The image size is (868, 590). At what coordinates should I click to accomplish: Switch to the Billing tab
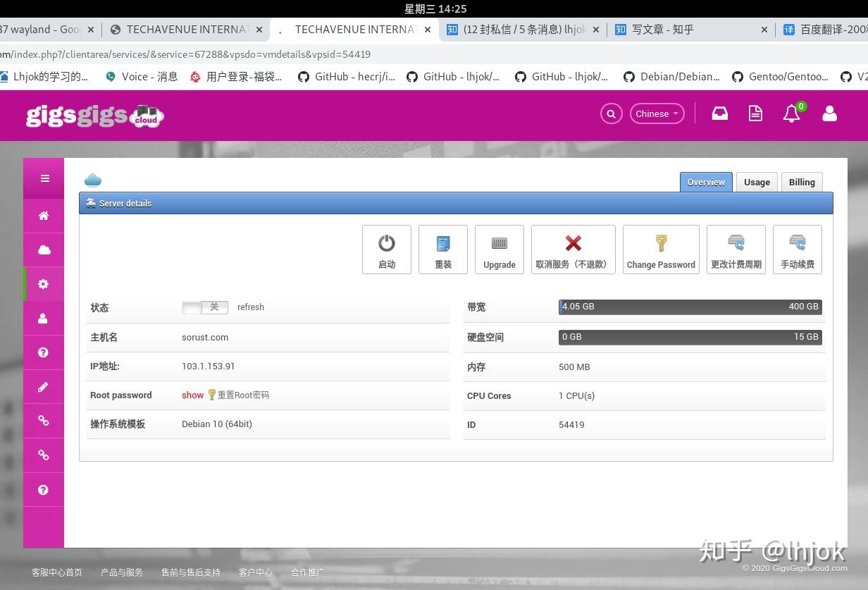coord(801,182)
